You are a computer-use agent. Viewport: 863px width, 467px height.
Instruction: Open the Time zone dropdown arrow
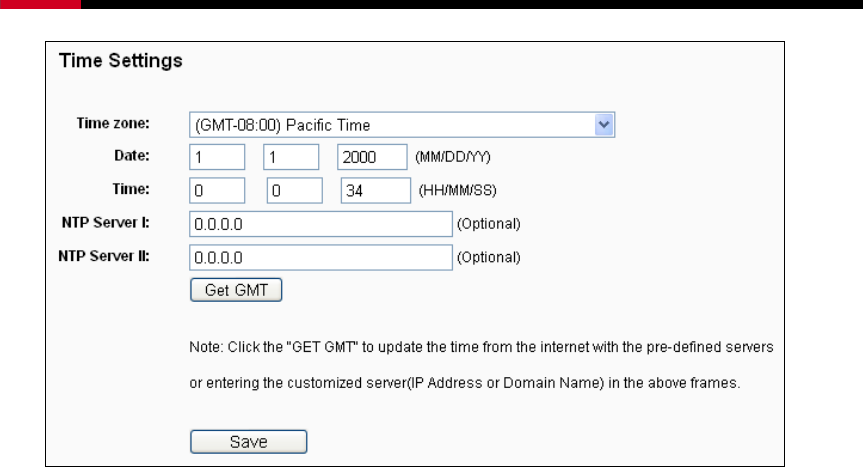click(604, 124)
